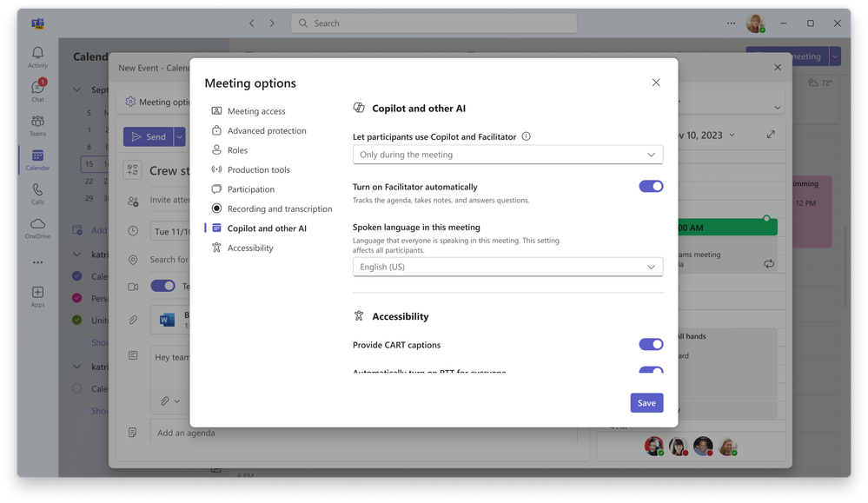Open Calls in the sidebar
Screen dimensions: 868x503
pyautogui.click(x=37, y=195)
